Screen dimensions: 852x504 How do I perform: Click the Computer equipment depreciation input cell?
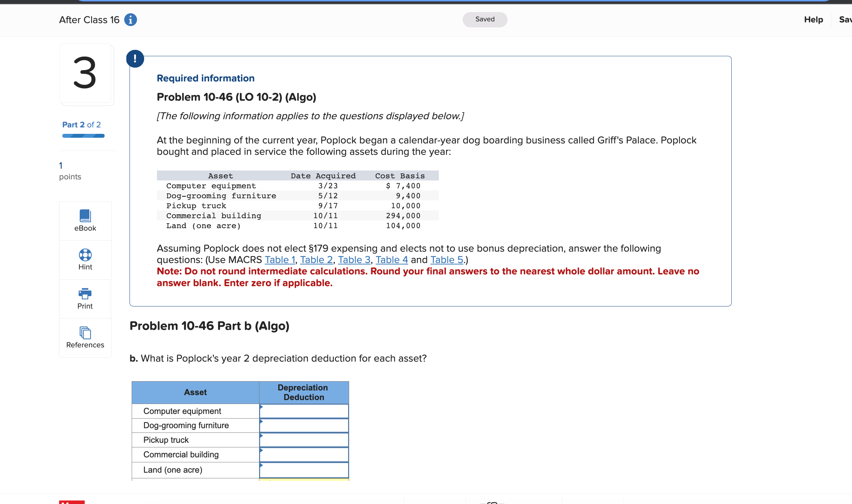point(304,411)
